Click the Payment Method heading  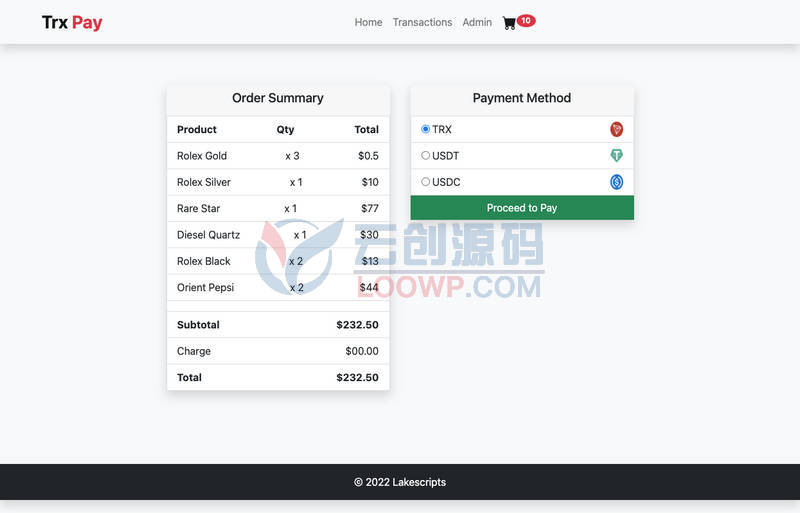(522, 98)
